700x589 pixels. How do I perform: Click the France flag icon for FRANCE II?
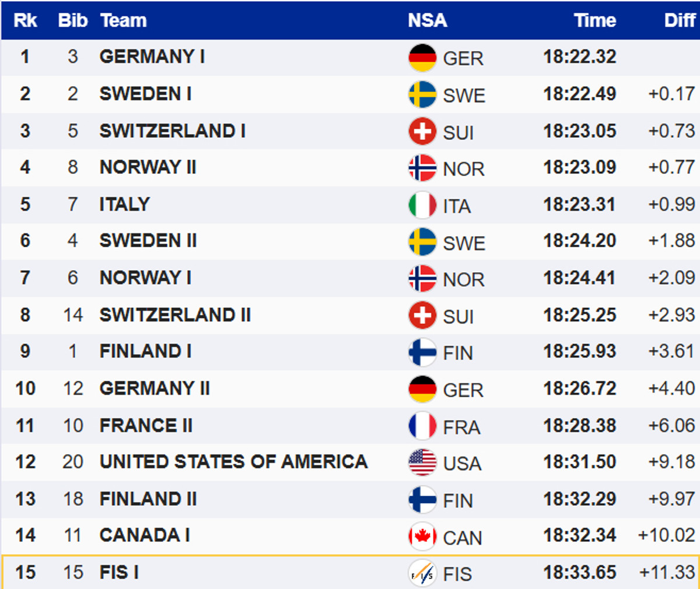(422, 426)
